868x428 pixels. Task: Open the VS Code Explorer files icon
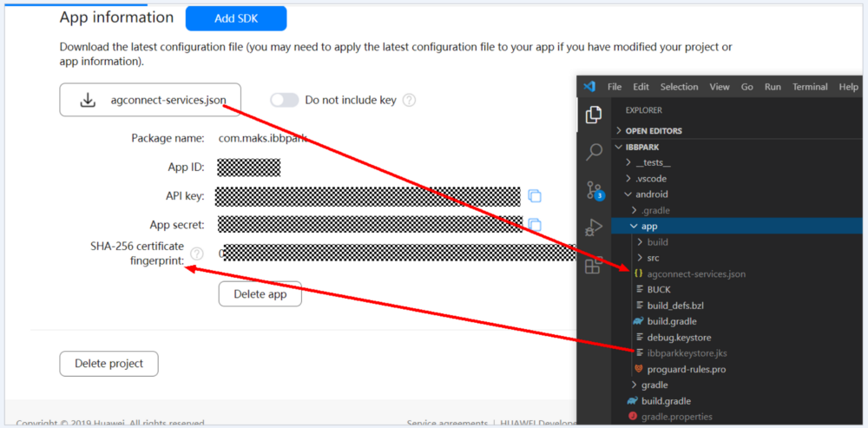click(x=594, y=115)
